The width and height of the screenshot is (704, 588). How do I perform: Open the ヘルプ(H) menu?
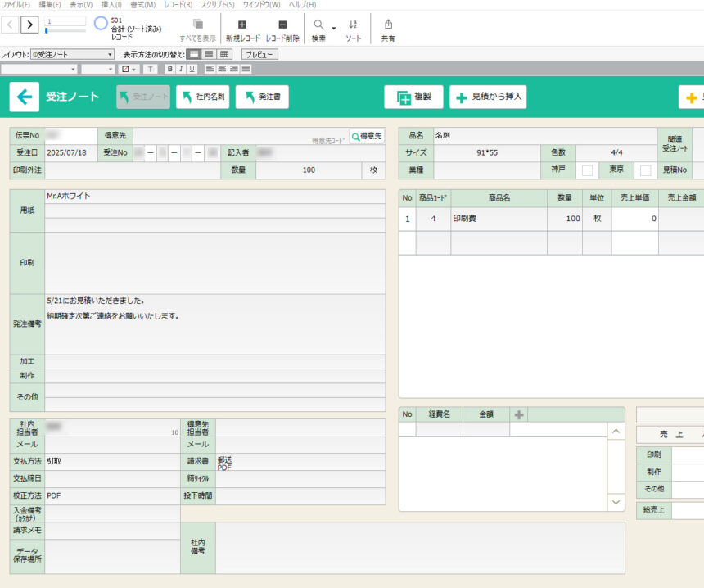[x=303, y=4]
